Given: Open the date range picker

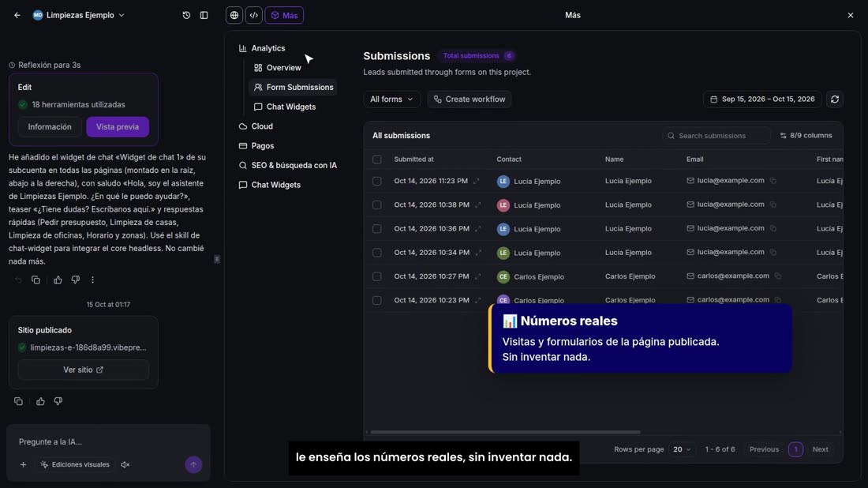Looking at the screenshot, I should (762, 99).
